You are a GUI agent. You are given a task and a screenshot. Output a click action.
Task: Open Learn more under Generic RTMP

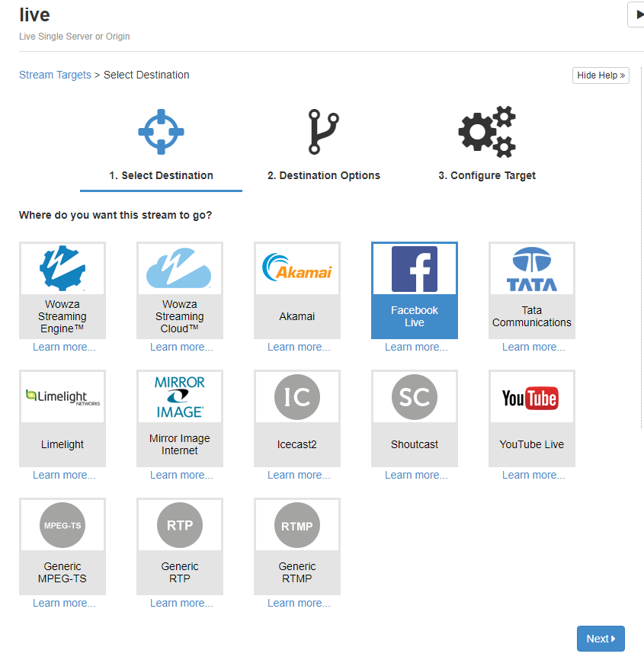click(299, 603)
